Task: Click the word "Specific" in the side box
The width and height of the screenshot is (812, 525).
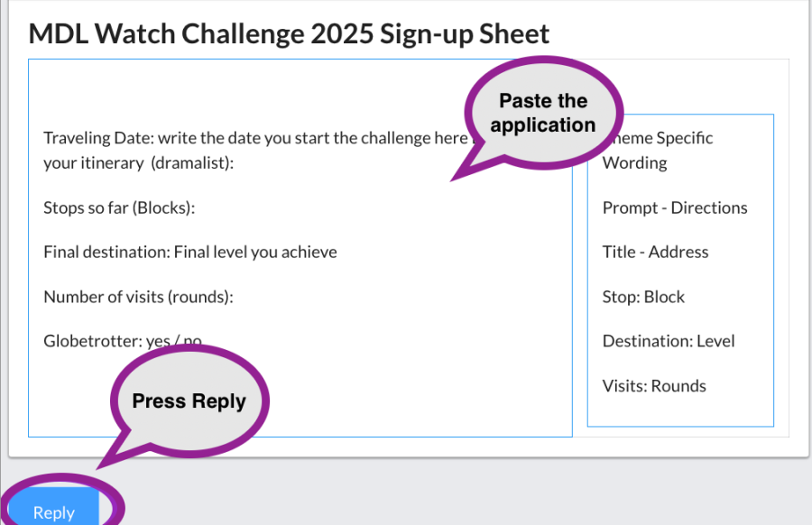Action: (x=684, y=139)
